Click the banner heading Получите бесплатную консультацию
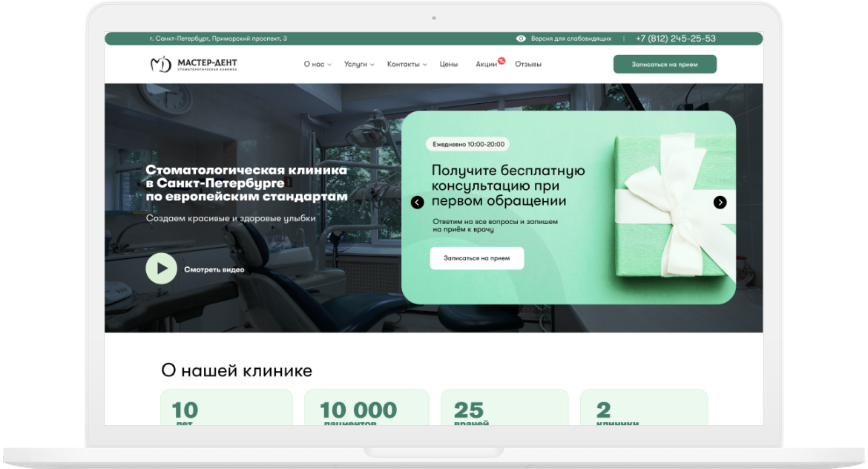 [x=507, y=186]
